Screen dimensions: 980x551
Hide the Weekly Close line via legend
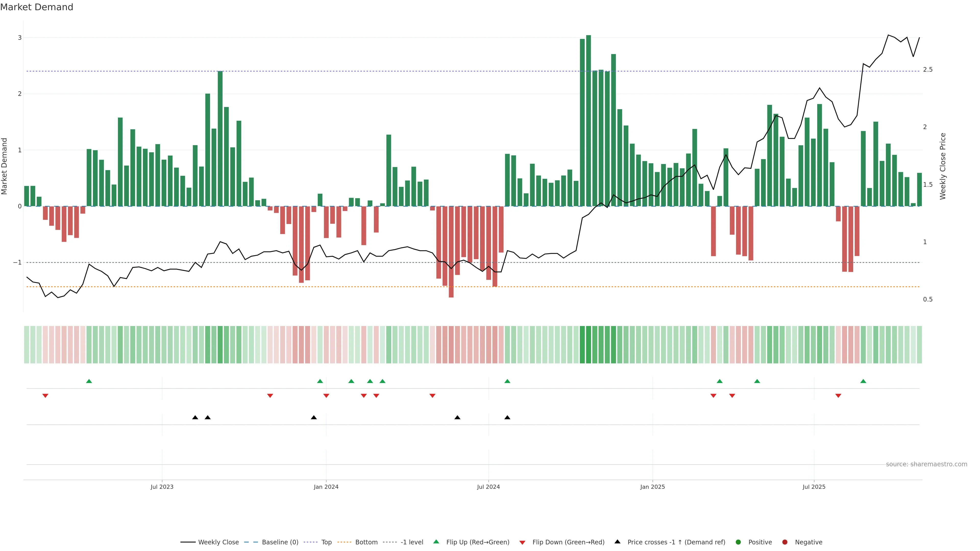coord(218,542)
